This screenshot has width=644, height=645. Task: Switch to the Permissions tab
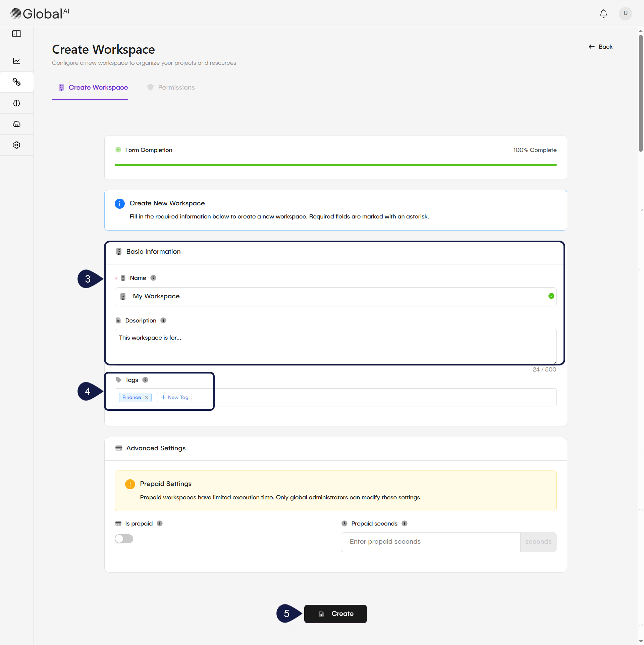[171, 88]
